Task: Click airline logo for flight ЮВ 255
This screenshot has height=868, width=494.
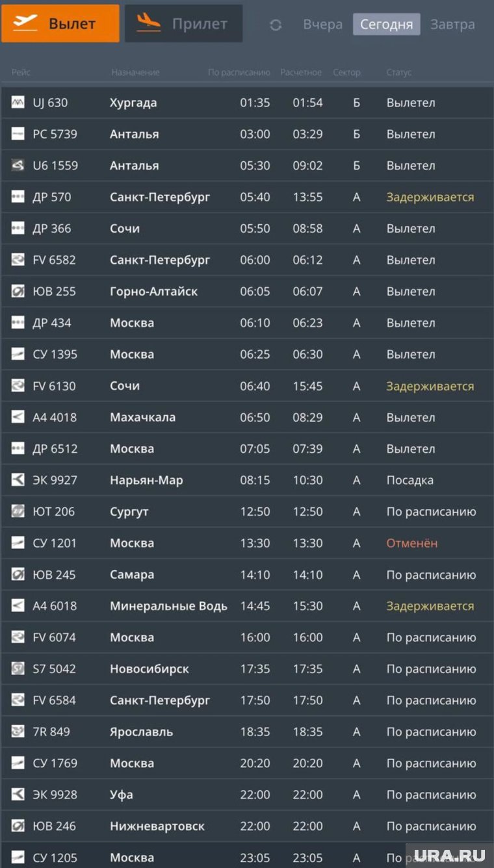Action: 18,291
